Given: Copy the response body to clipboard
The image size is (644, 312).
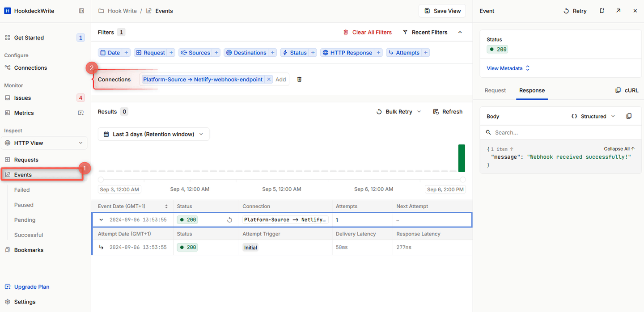Looking at the screenshot, I should (x=629, y=116).
